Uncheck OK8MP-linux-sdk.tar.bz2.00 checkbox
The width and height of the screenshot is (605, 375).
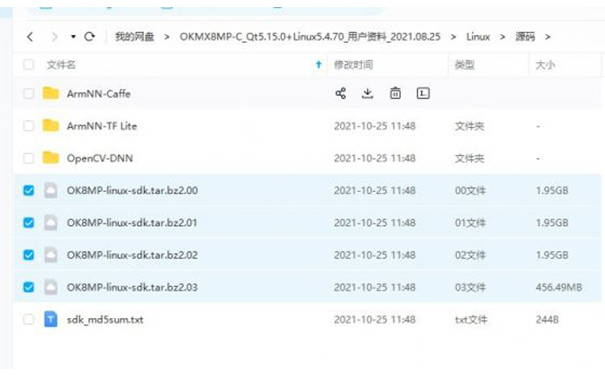pyautogui.click(x=29, y=190)
